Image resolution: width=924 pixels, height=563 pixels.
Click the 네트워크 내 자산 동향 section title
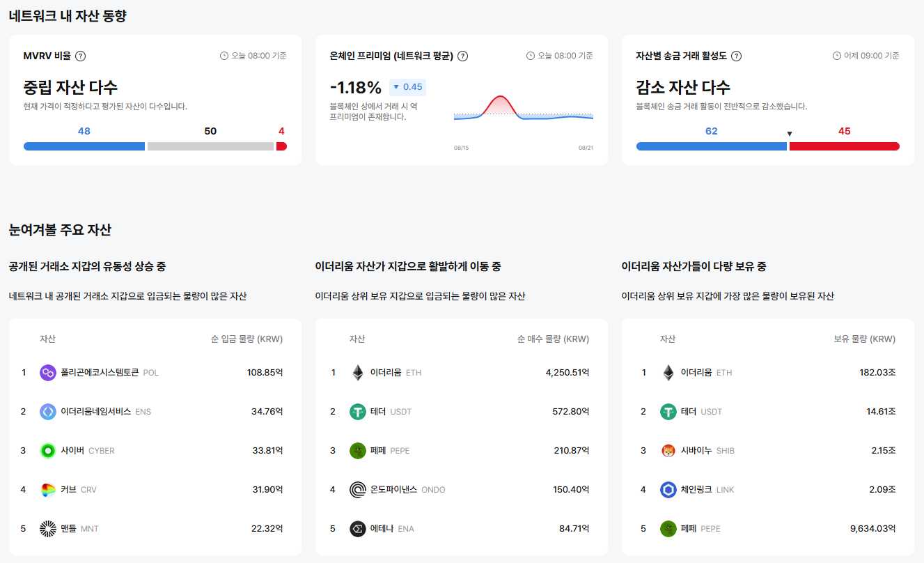[68, 16]
